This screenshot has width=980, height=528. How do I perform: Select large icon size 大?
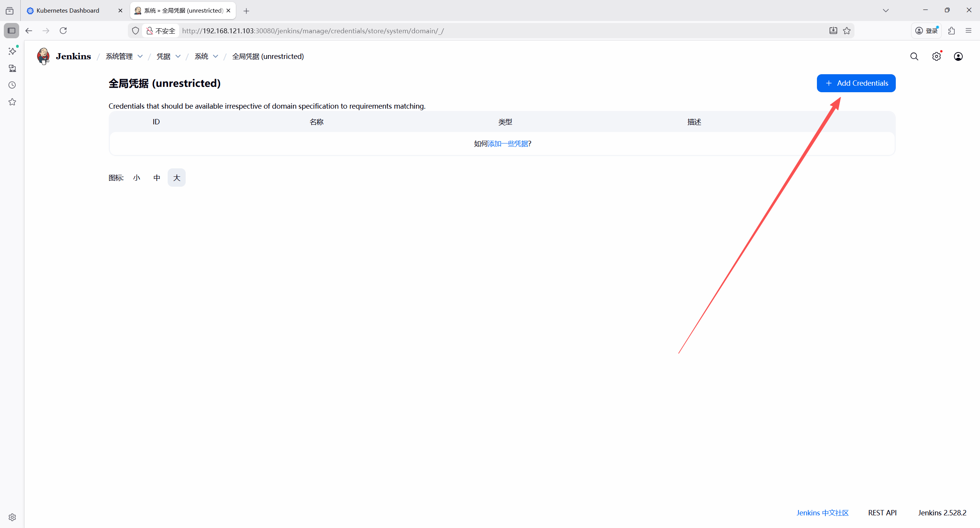pyautogui.click(x=176, y=178)
